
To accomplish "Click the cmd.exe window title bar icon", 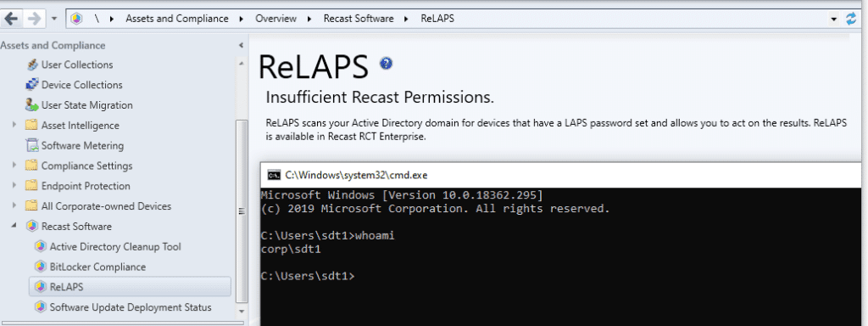I will click(x=273, y=175).
